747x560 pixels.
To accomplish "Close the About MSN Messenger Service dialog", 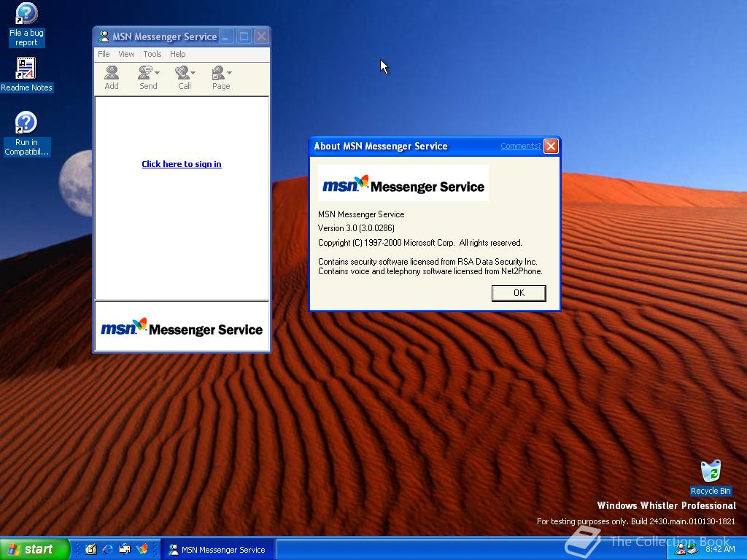I will pos(551,146).
